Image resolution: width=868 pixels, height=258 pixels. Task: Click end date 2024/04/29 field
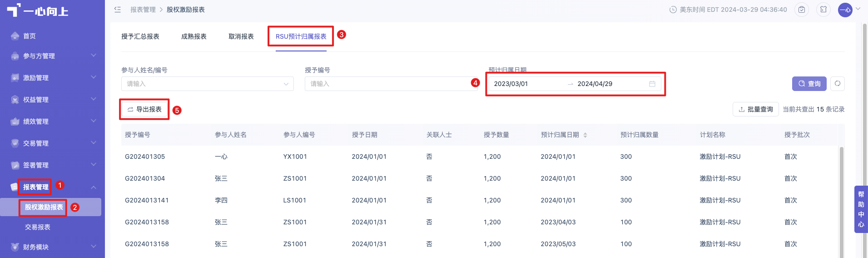coord(595,84)
